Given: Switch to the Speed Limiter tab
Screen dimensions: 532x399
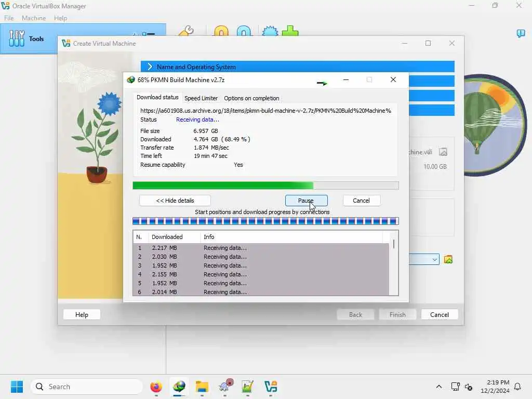Looking at the screenshot, I should tap(201, 98).
